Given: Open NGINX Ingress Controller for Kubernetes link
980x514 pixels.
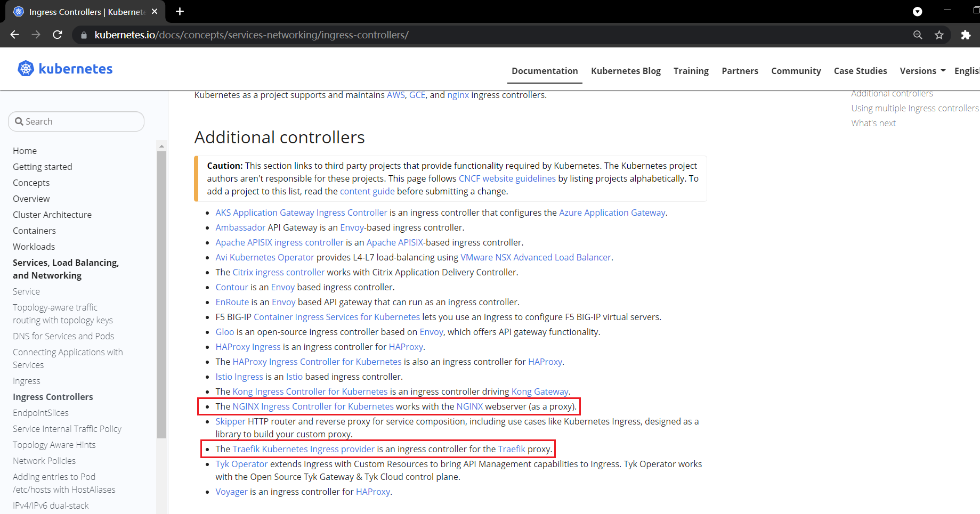Looking at the screenshot, I should 313,406.
